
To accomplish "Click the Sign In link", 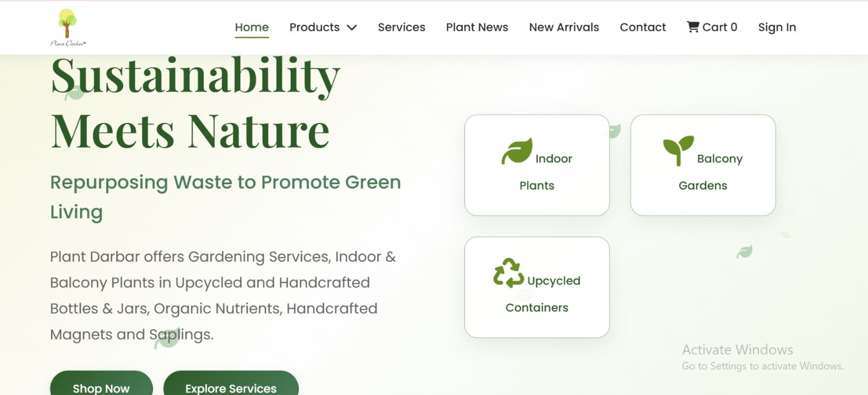I will coord(777,27).
